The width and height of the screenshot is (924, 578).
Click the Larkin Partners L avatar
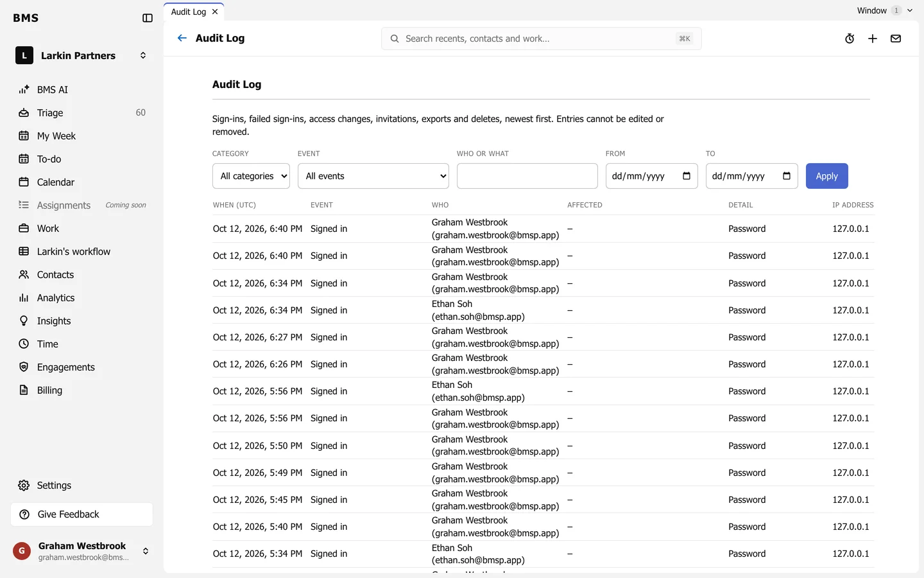[24, 55]
